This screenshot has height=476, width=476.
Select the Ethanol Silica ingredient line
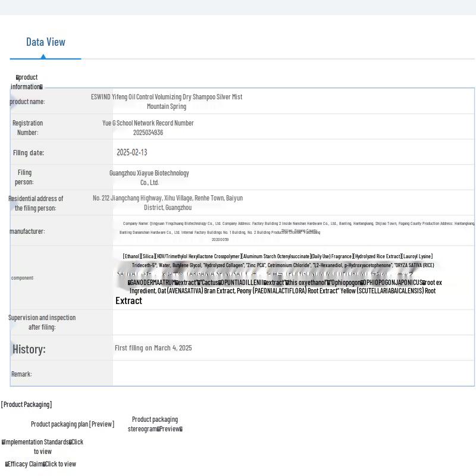pos(278,256)
